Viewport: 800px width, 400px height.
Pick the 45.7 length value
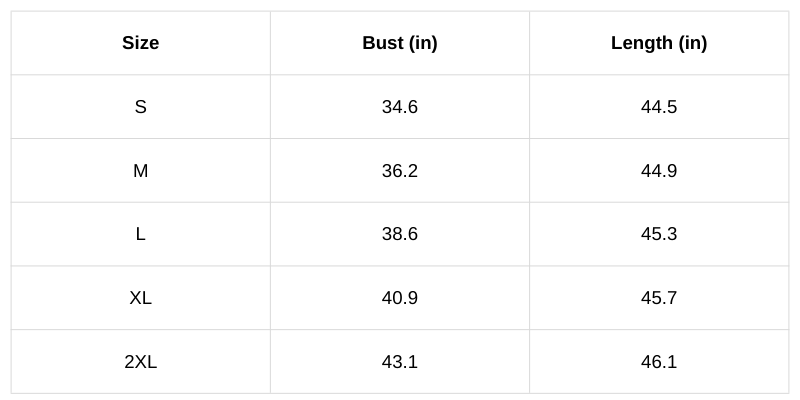(659, 298)
